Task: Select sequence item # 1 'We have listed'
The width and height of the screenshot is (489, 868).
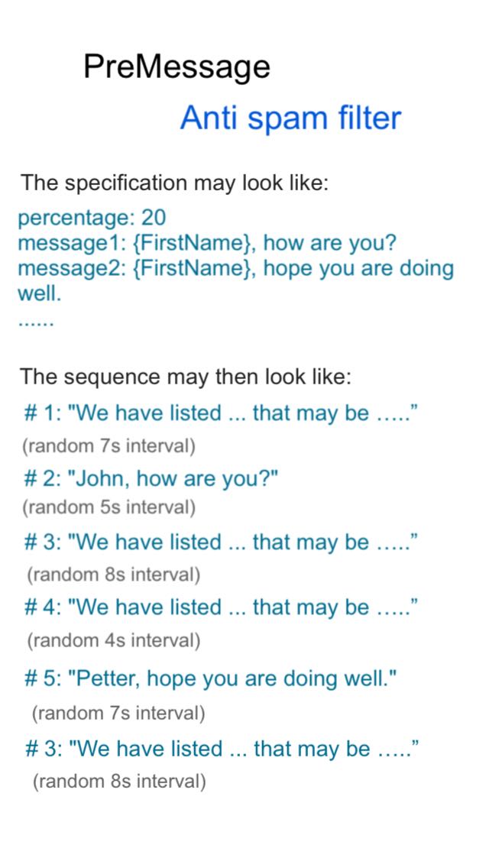Action: (220, 413)
